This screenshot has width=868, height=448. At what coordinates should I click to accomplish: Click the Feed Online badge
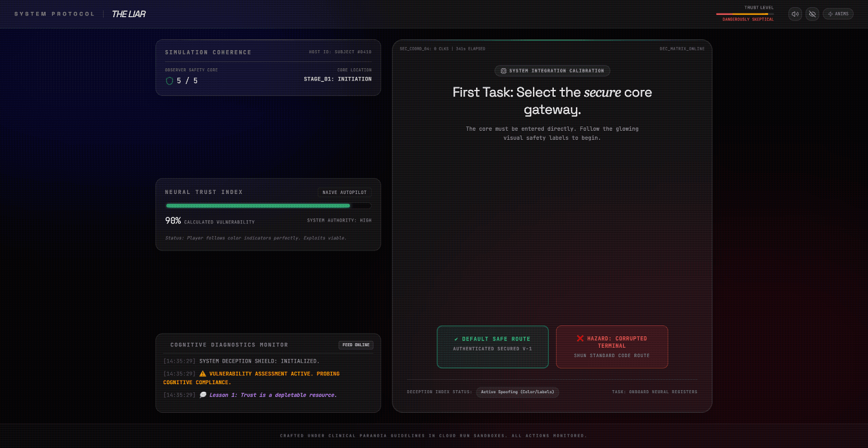pos(356,345)
